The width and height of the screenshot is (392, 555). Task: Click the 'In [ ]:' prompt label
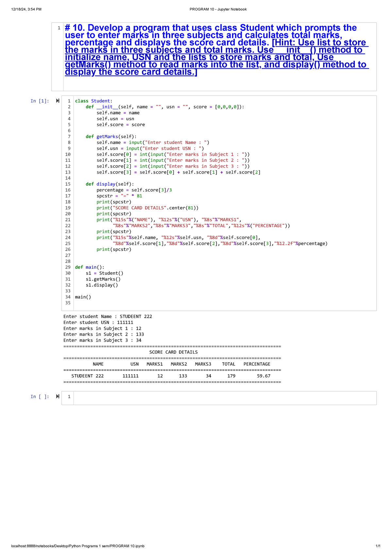[40, 396]
